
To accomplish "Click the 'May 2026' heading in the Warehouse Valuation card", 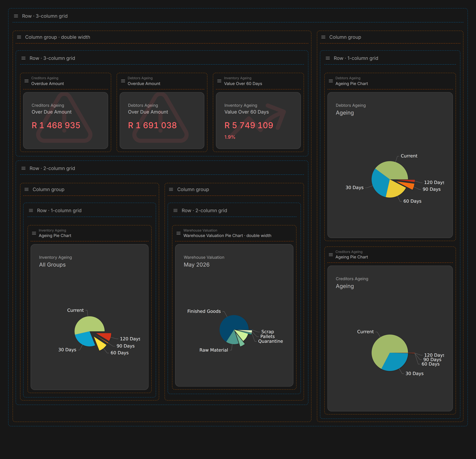I will [x=197, y=265].
